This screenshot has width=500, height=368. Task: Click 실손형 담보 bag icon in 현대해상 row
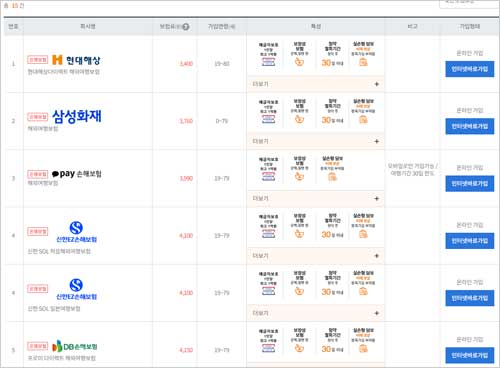click(x=363, y=62)
